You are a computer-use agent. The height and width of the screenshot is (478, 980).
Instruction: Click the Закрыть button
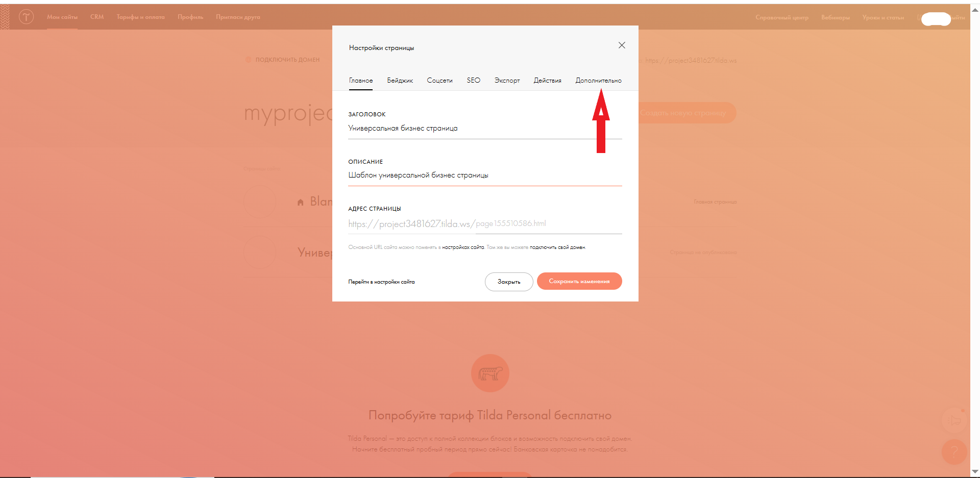[509, 282]
